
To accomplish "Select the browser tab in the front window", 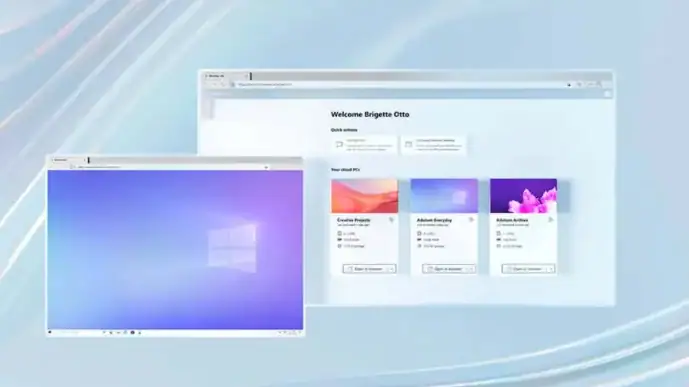I will click(68, 160).
